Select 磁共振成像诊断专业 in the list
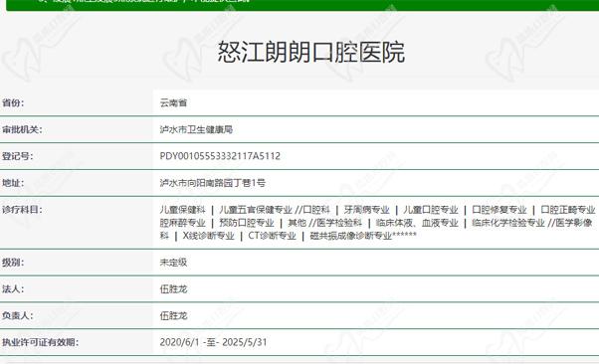This screenshot has height=364, width=599. pyautogui.click(x=351, y=236)
